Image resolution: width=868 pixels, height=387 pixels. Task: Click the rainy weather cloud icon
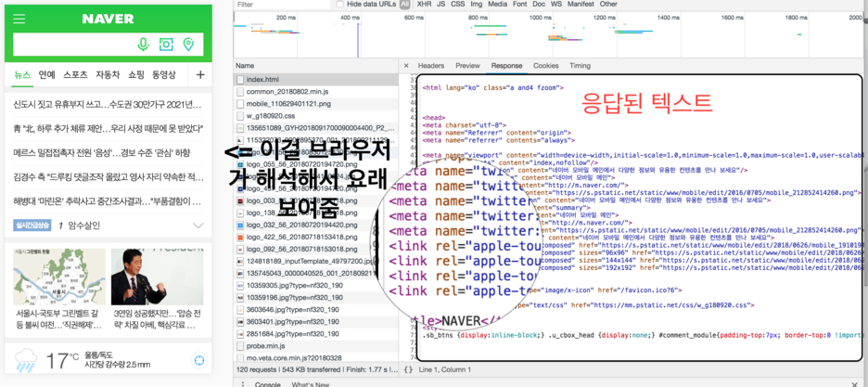coord(26,360)
